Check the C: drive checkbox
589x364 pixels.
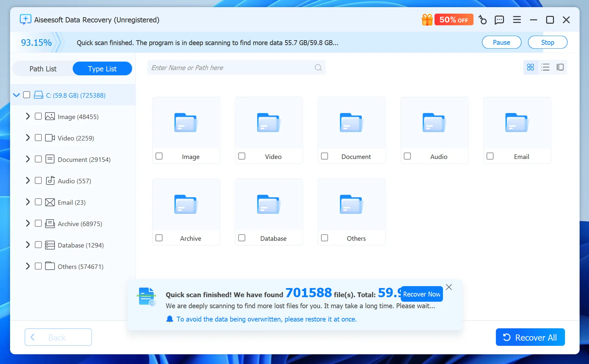click(x=27, y=95)
